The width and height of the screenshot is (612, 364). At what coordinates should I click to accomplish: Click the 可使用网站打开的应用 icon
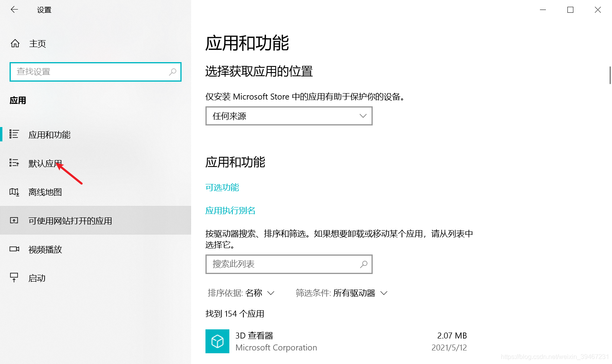click(14, 221)
